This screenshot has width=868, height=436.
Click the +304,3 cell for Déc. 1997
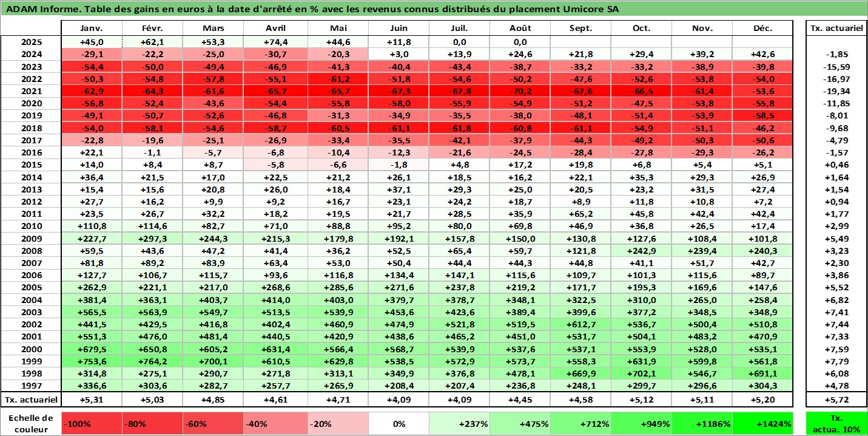click(x=763, y=385)
